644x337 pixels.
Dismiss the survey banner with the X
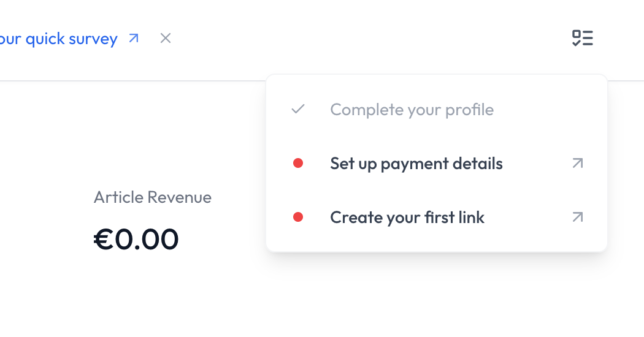[166, 38]
